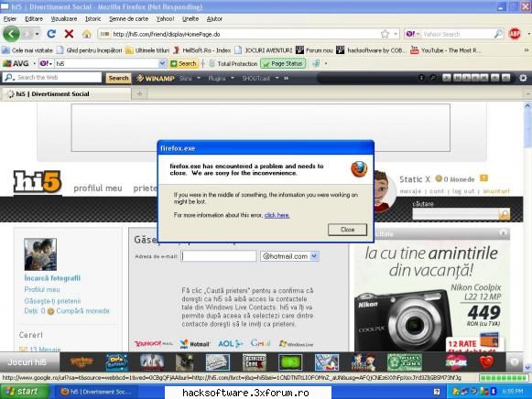Click the AVG Page Status button

pos(283,63)
